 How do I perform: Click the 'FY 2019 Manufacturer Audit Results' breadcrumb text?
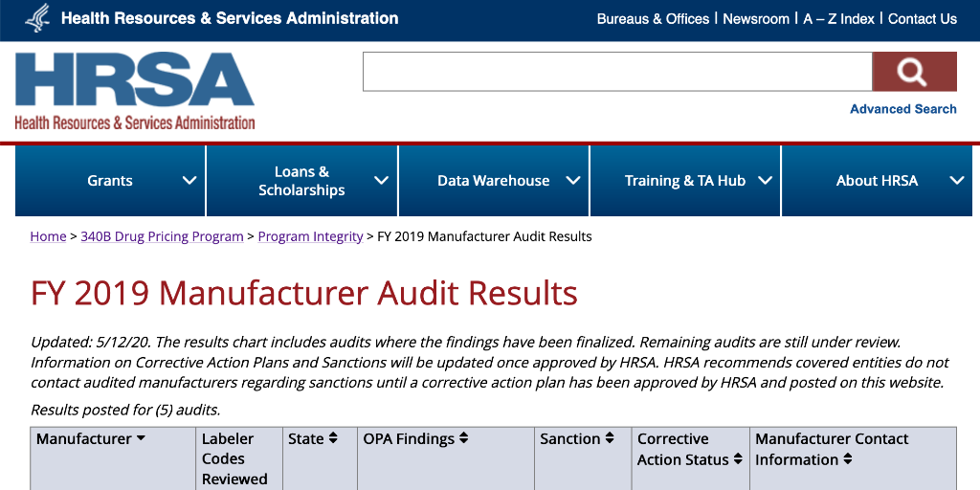(x=484, y=236)
